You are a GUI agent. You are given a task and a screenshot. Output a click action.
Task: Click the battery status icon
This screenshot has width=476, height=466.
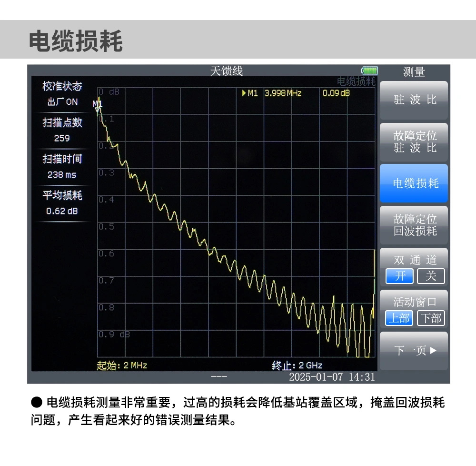[x=369, y=71]
